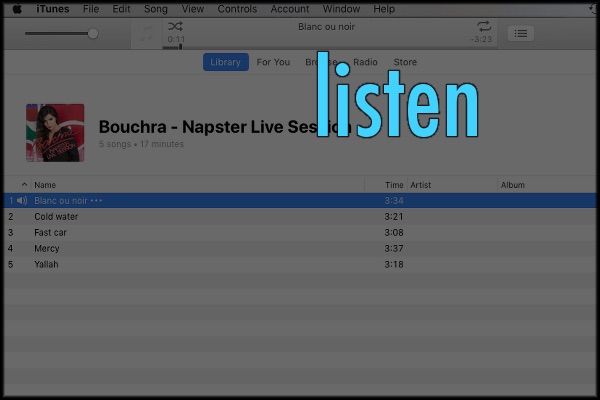Select the Library tab
This screenshot has width=600, height=400.
(x=226, y=62)
